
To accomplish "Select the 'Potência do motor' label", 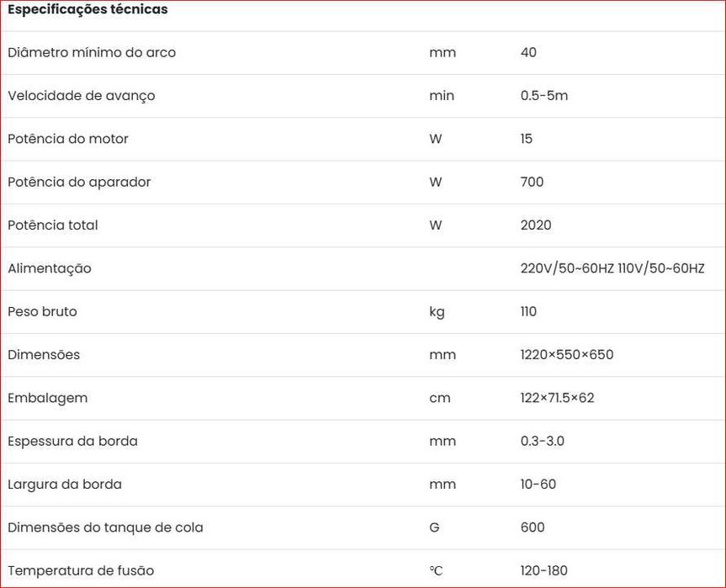I will [x=68, y=139].
